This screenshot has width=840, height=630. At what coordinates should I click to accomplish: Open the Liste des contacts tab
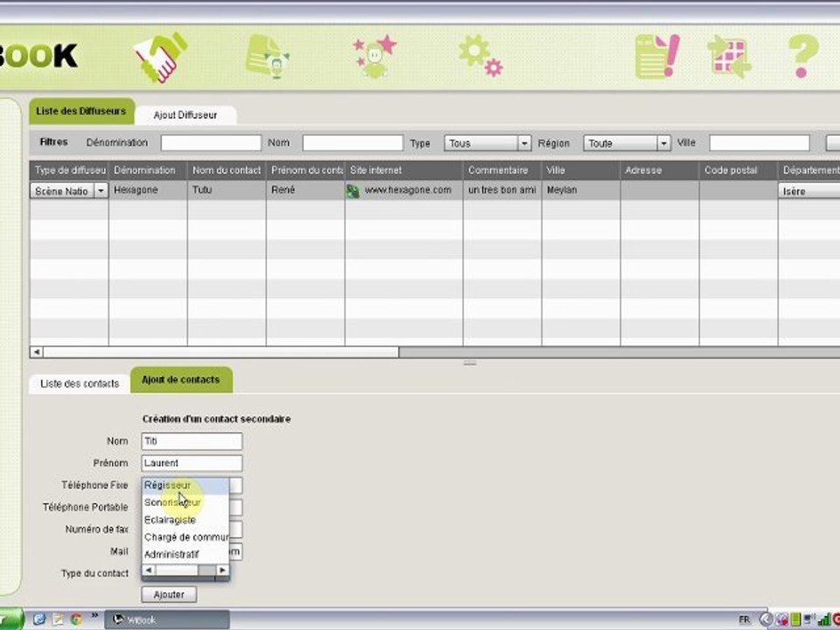(80, 383)
